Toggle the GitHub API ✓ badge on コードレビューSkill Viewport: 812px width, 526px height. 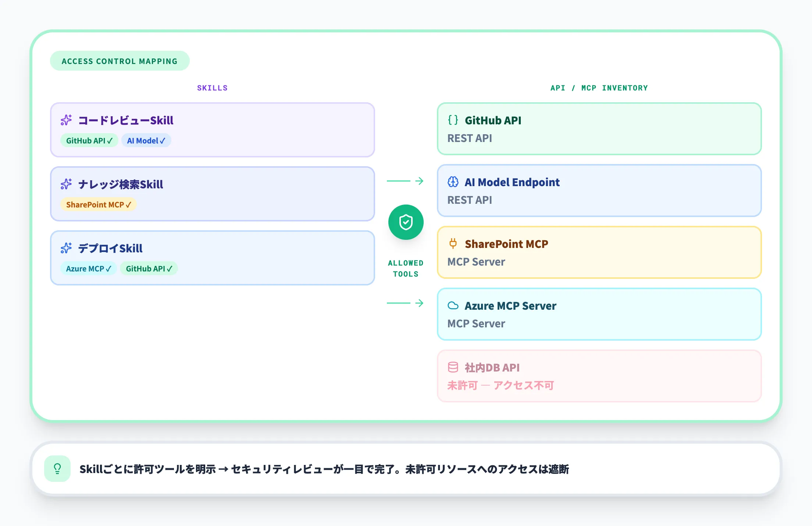(89, 140)
